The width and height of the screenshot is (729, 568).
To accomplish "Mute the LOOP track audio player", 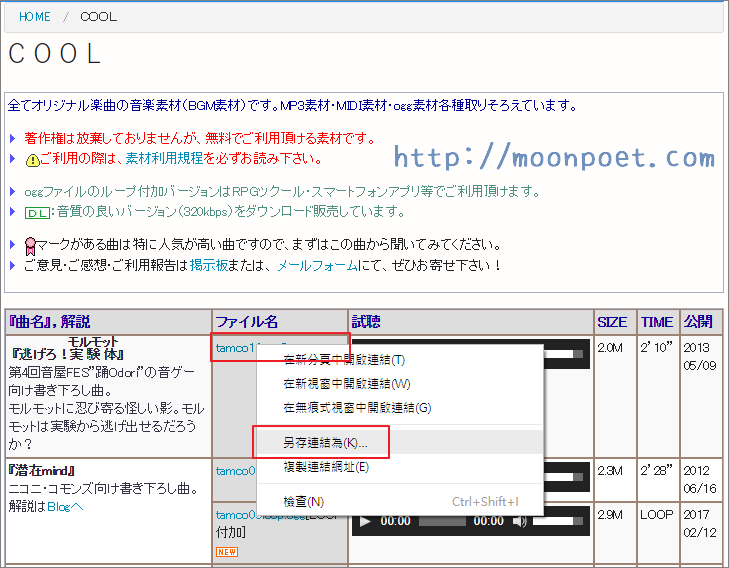I will (x=520, y=521).
